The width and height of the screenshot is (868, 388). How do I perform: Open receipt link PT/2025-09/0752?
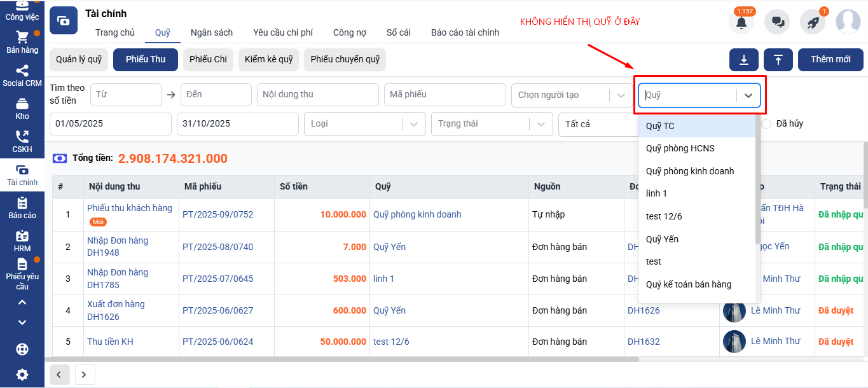coord(217,215)
